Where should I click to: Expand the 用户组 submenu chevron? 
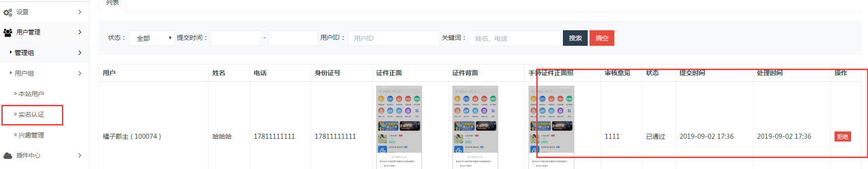coord(80,73)
